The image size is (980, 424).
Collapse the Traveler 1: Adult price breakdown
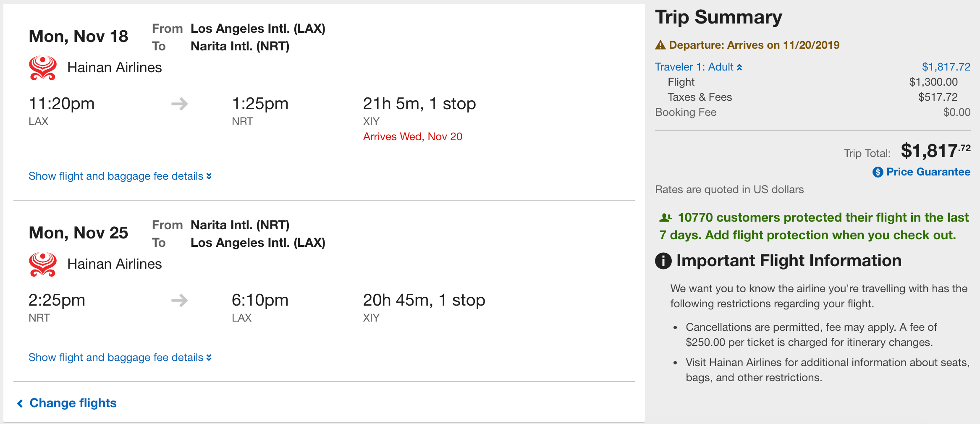point(699,67)
